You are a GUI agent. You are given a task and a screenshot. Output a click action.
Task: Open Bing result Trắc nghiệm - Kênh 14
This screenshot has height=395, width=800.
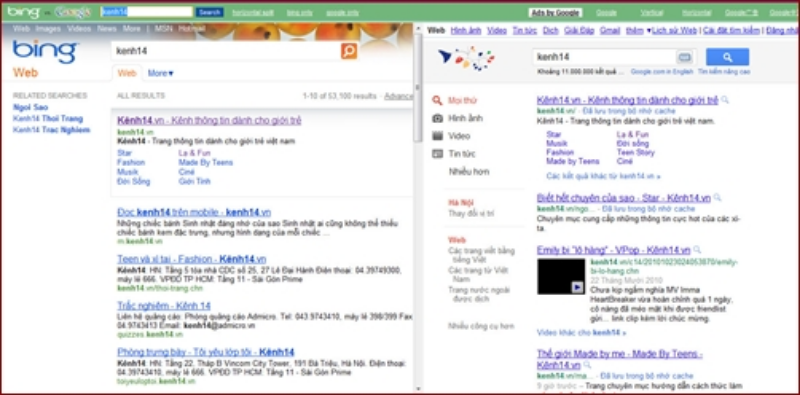coord(164,306)
